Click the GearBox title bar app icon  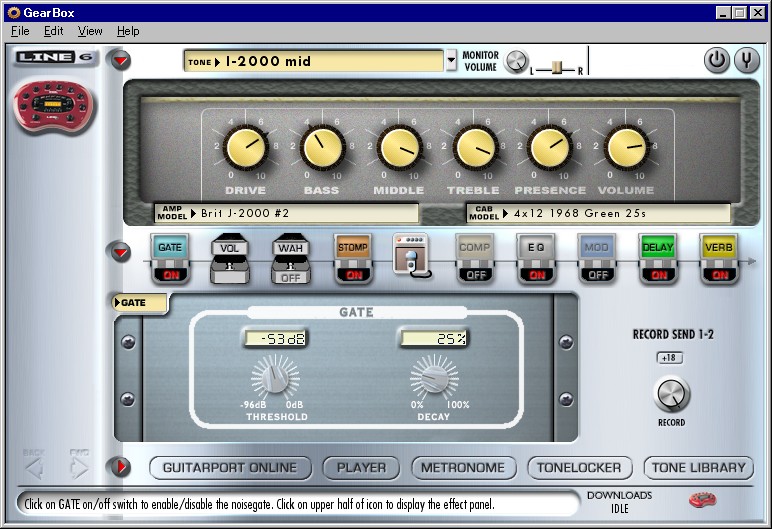(14, 12)
